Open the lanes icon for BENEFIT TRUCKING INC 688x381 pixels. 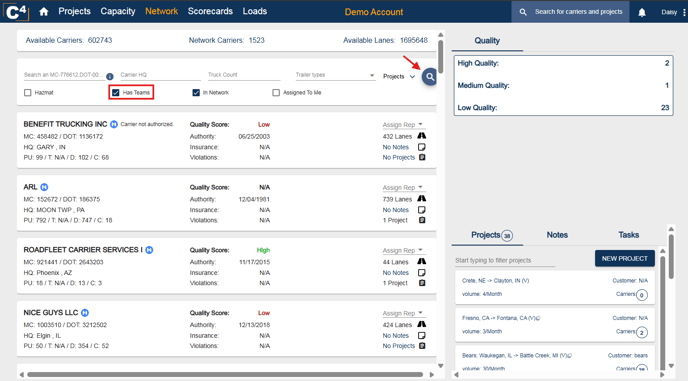coord(422,136)
